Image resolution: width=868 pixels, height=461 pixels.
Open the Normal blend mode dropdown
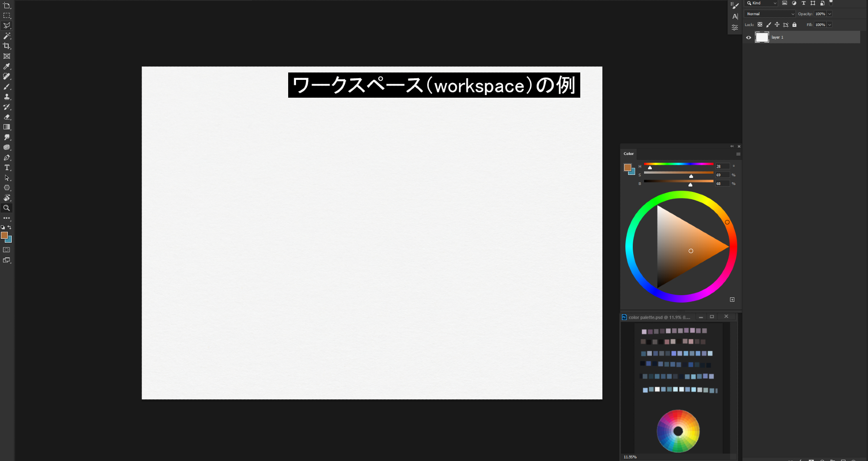tap(770, 14)
